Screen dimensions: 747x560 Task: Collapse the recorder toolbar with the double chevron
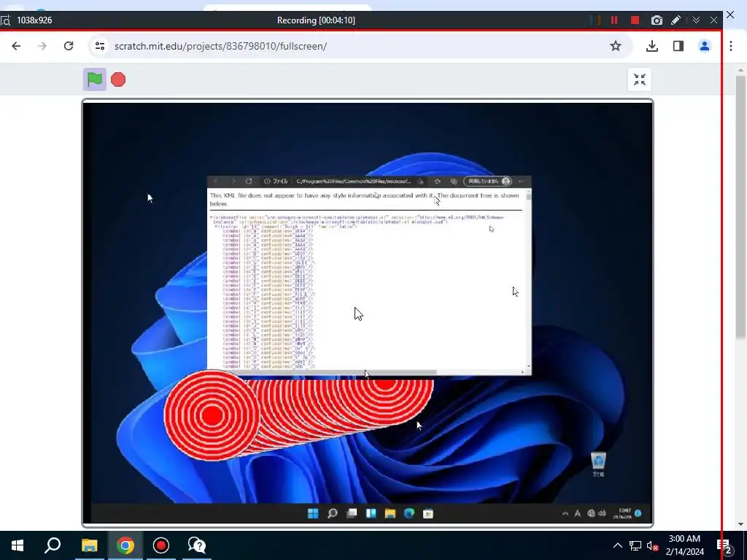pyautogui.click(x=696, y=20)
